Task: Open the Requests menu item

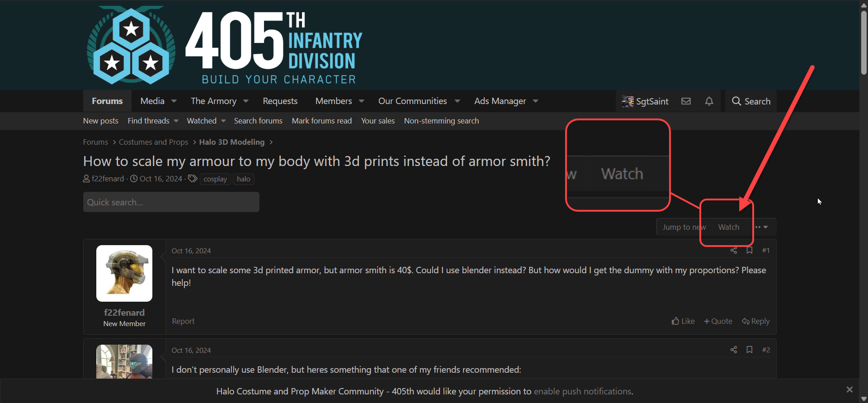Action: pos(280,101)
